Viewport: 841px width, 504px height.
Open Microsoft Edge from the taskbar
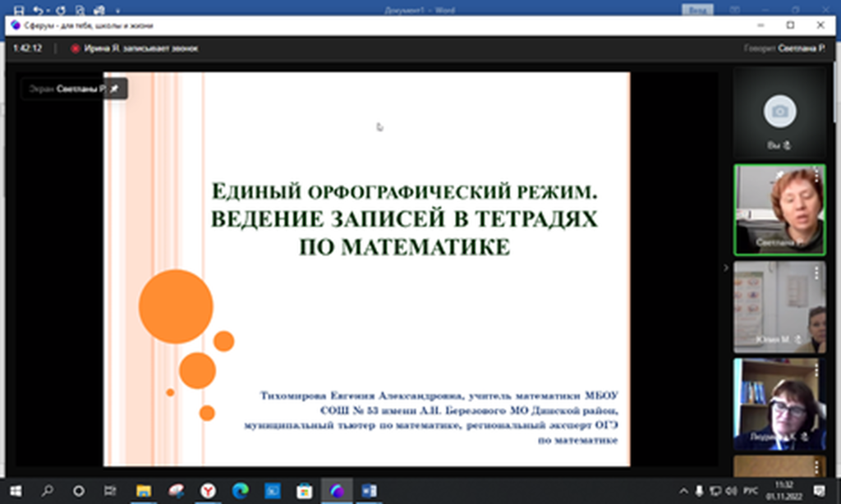pyautogui.click(x=241, y=491)
